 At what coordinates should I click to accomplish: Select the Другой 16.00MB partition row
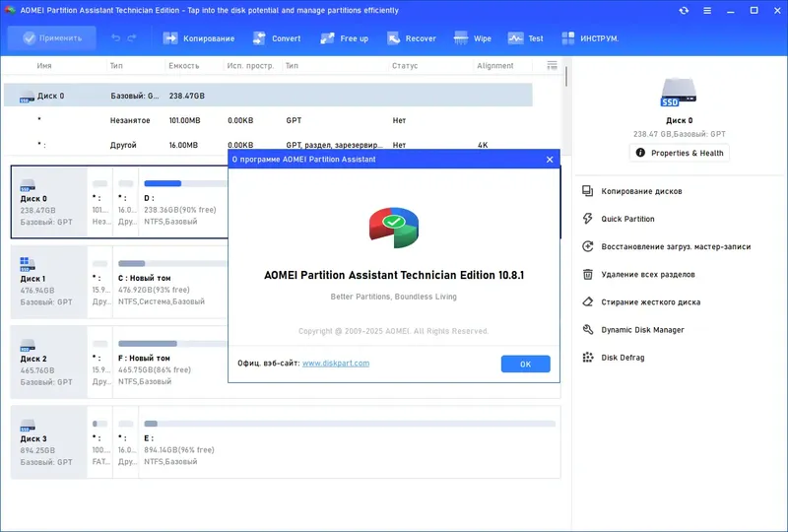[268, 145]
